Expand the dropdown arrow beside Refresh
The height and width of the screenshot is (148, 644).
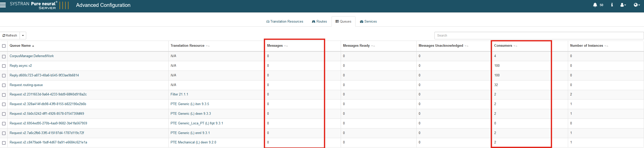[x=23, y=36]
